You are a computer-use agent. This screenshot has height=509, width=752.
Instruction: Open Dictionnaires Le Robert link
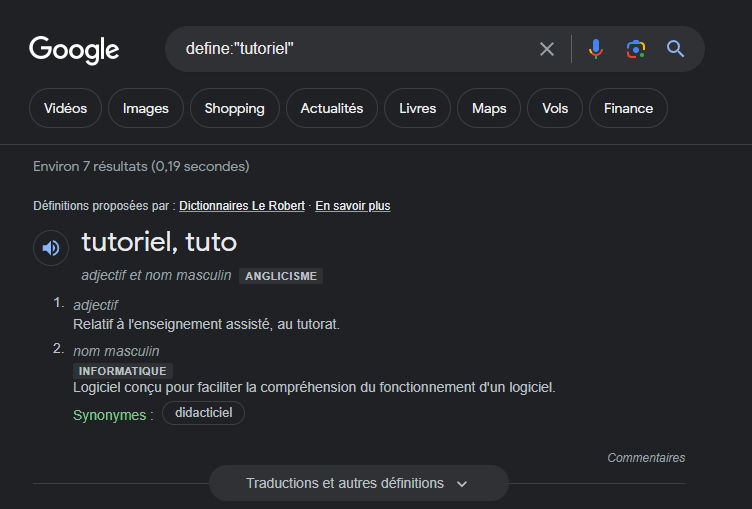coord(242,206)
